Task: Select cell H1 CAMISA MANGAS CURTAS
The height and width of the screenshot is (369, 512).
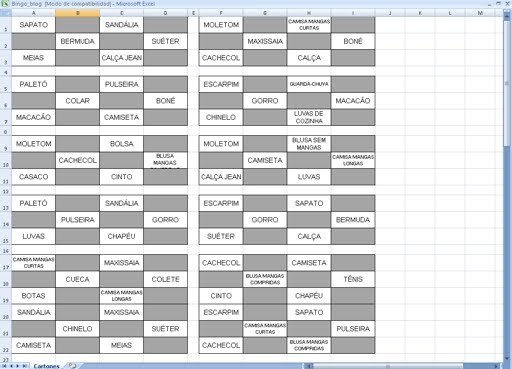Action: 309,25
